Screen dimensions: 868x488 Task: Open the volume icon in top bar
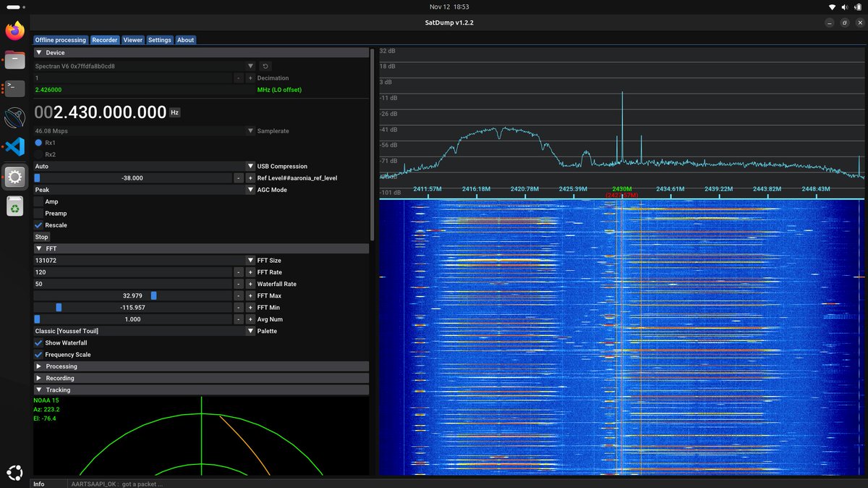click(x=845, y=7)
